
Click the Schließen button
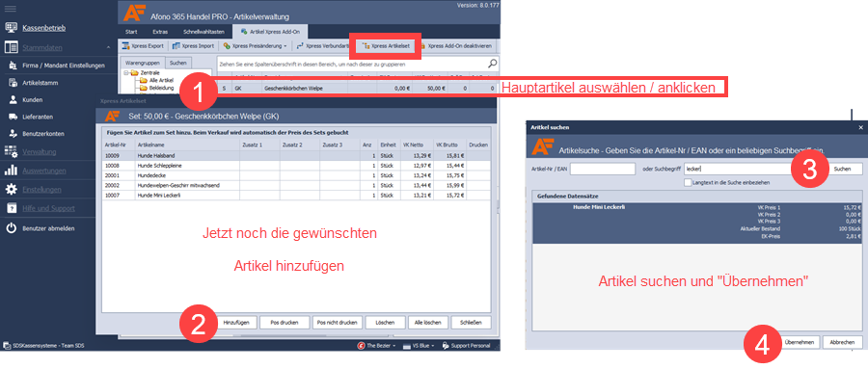click(471, 322)
